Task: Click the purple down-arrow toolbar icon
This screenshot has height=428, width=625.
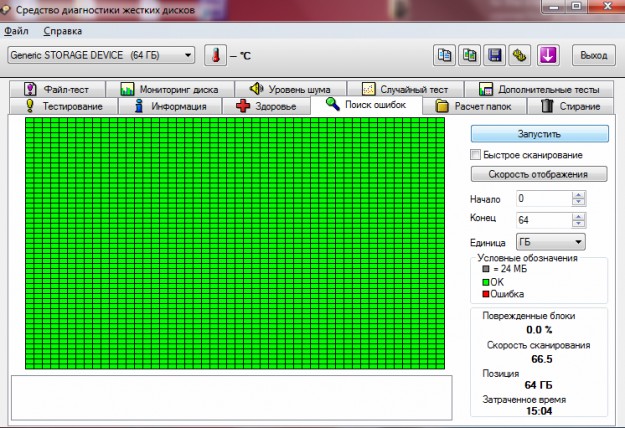Action: point(547,54)
